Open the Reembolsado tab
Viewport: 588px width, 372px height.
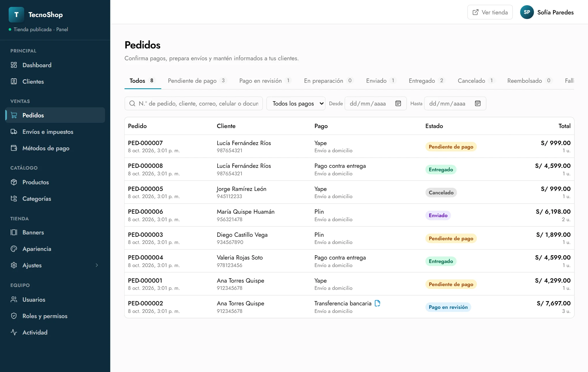[529, 81]
